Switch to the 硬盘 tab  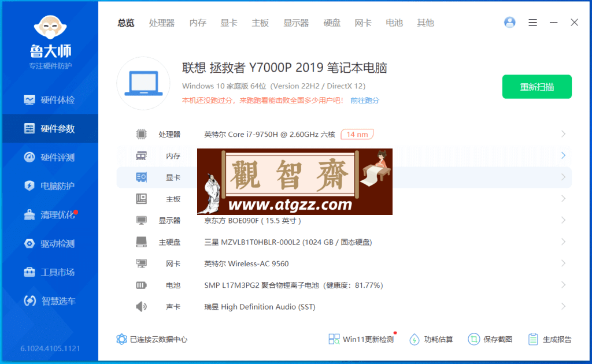click(332, 23)
